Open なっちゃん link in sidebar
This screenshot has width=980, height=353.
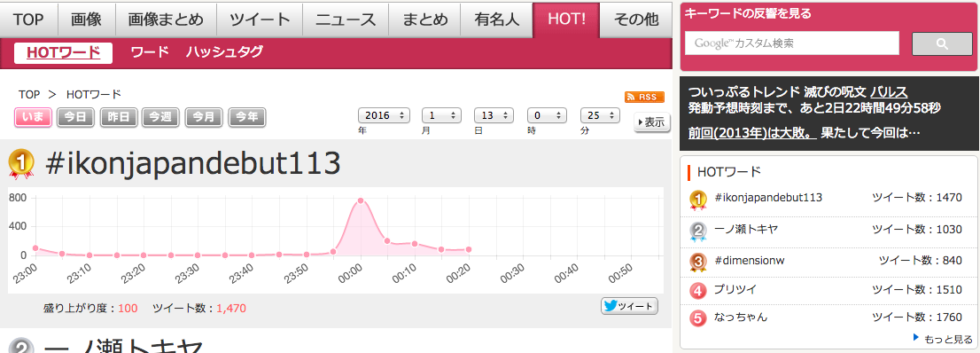[x=741, y=317]
